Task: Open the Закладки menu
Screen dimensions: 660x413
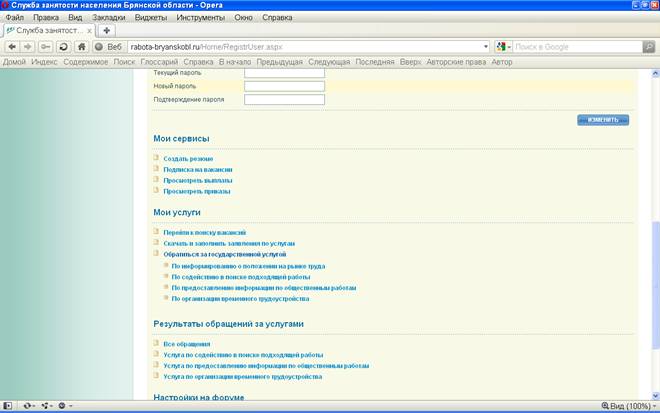Action: pyautogui.click(x=107, y=18)
